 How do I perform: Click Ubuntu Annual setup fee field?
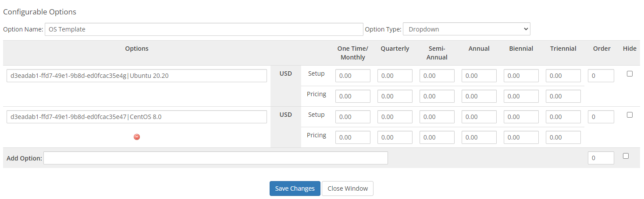(479, 76)
